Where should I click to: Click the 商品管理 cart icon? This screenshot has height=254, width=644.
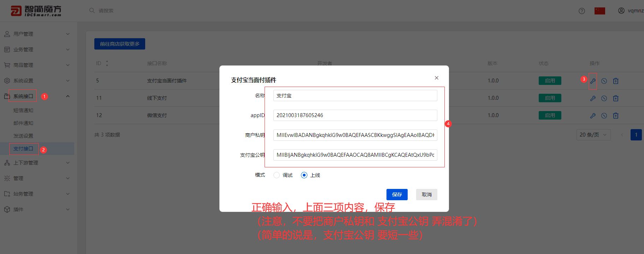pyautogui.click(x=7, y=65)
